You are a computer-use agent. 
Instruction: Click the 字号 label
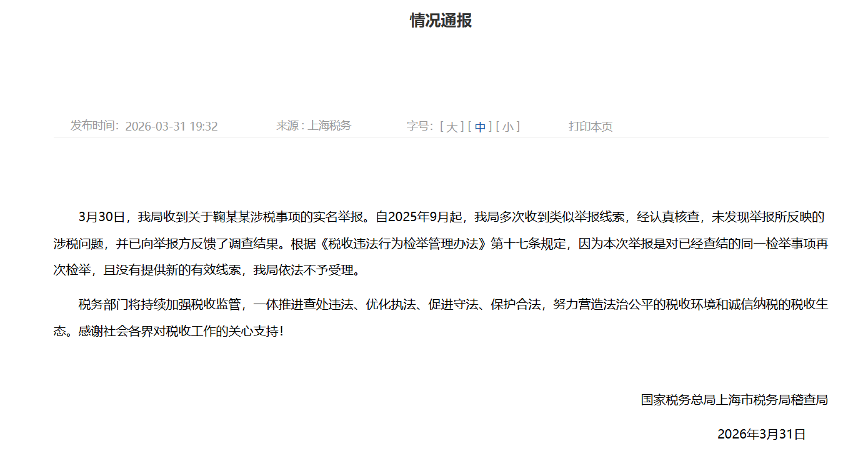(x=419, y=126)
